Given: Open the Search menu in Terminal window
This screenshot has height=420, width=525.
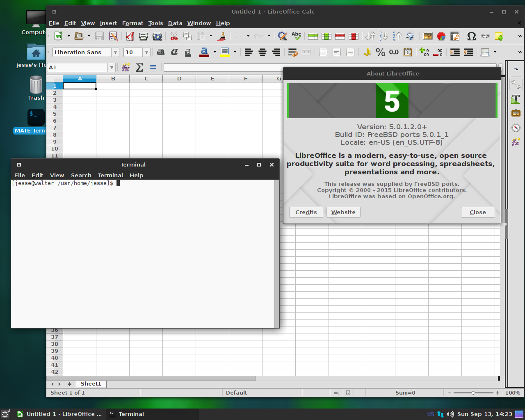Looking at the screenshot, I should (x=81, y=175).
